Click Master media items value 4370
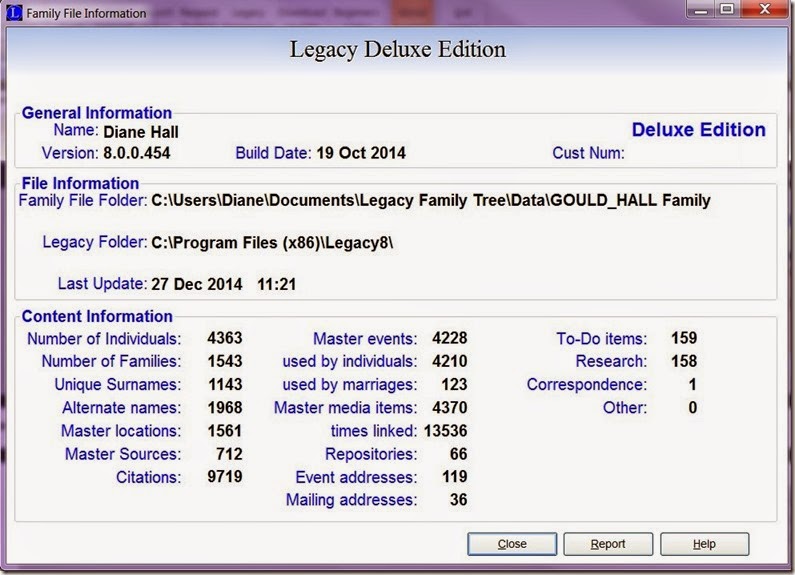 coord(450,408)
